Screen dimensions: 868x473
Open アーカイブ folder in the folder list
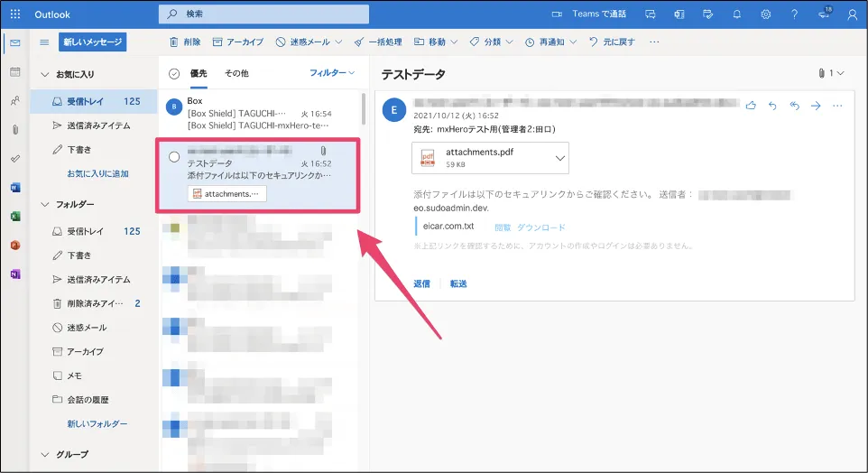click(94, 352)
